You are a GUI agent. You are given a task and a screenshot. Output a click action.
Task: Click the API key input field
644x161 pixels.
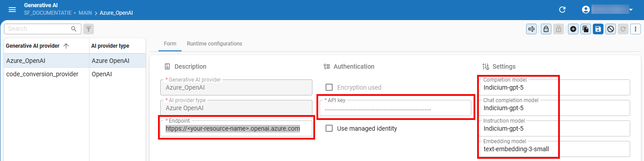click(x=395, y=108)
